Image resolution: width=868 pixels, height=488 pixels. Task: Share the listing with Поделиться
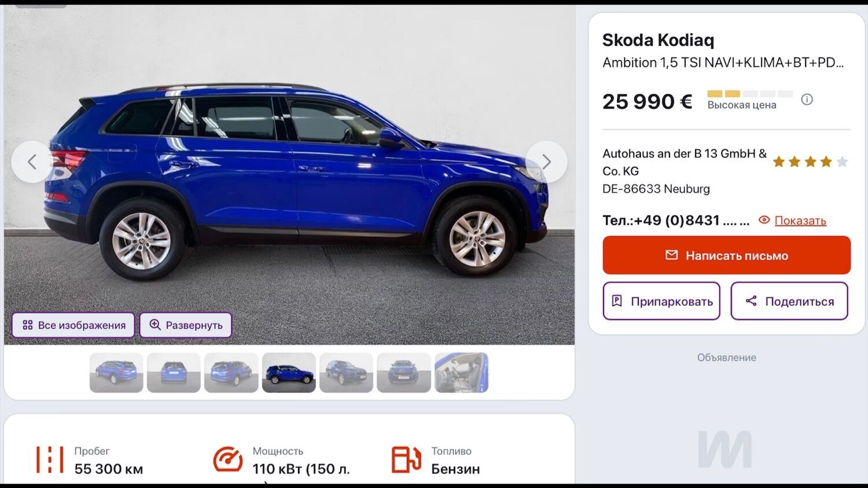coord(789,301)
